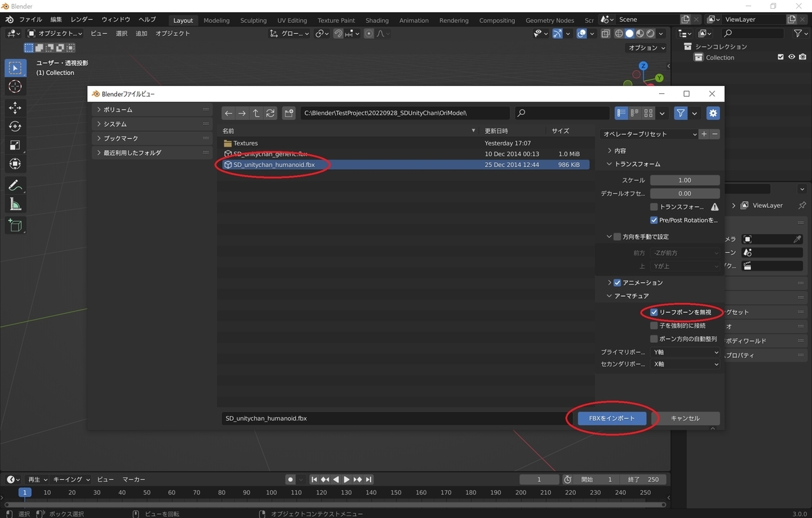Viewport: 812px width, 518px height.
Task: Jump to the timeline start frame
Action: pyautogui.click(x=315, y=479)
